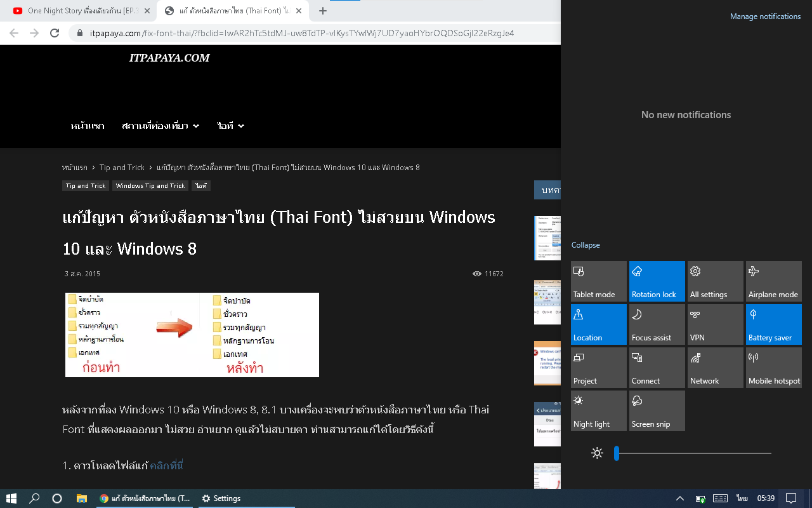Enable Night light tile
Image resolution: width=812 pixels, height=508 pixels.
click(x=599, y=411)
